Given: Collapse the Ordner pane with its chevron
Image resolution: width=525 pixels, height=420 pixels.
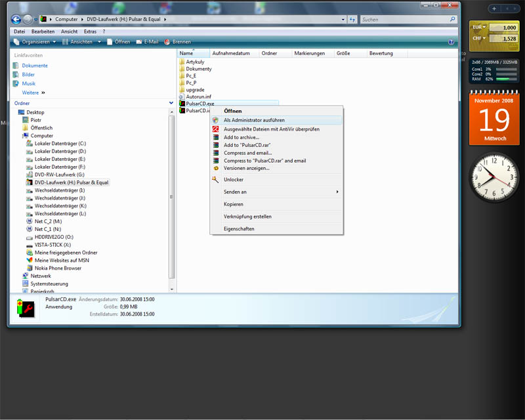Looking at the screenshot, I should 171,103.
